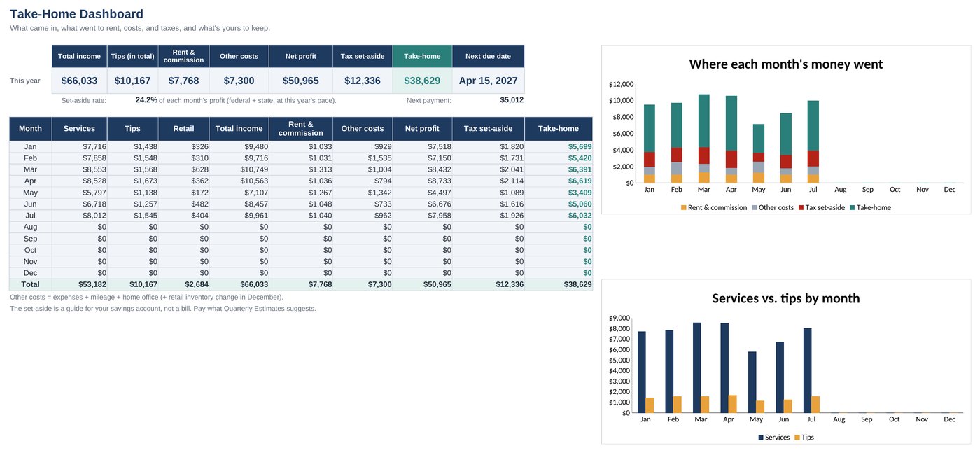Click the $9,000 axis label in bottom chart
The height and width of the screenshot is (453, 980).
[x=621, y=318]
